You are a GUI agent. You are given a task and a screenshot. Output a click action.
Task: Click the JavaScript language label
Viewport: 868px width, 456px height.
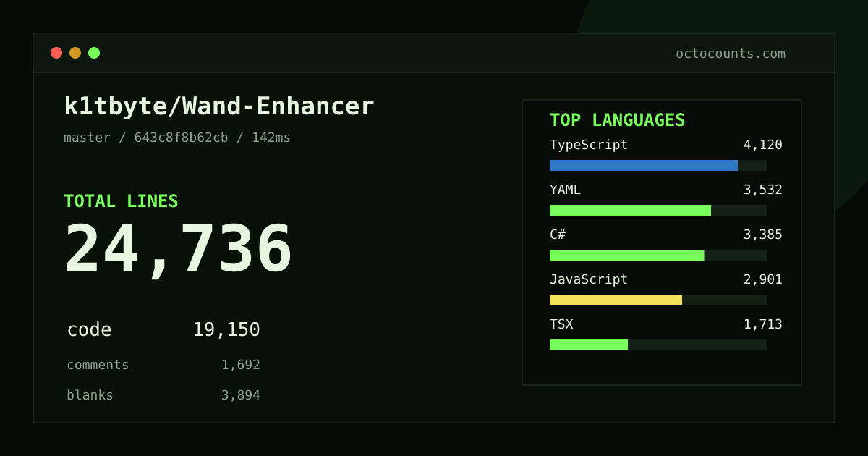[x=589, y=279]
